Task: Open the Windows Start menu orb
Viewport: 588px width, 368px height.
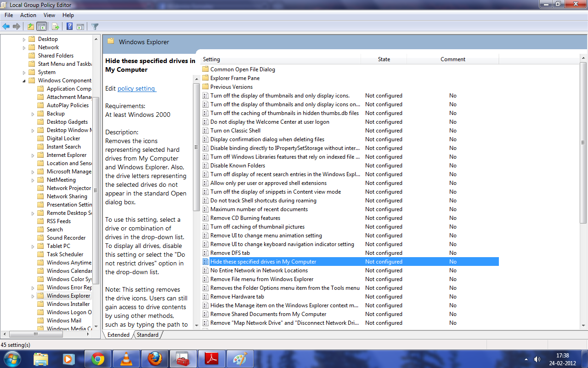Action: [x=12, y=359]
